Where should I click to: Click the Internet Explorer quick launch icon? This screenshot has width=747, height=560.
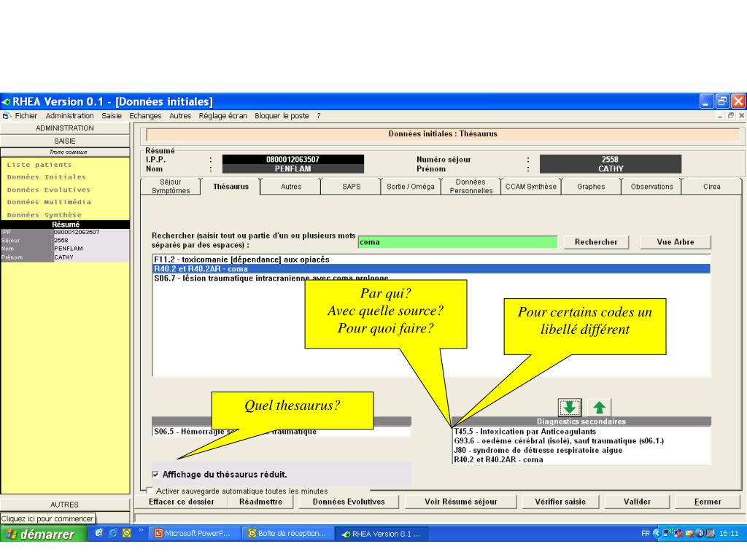point(112,533)
